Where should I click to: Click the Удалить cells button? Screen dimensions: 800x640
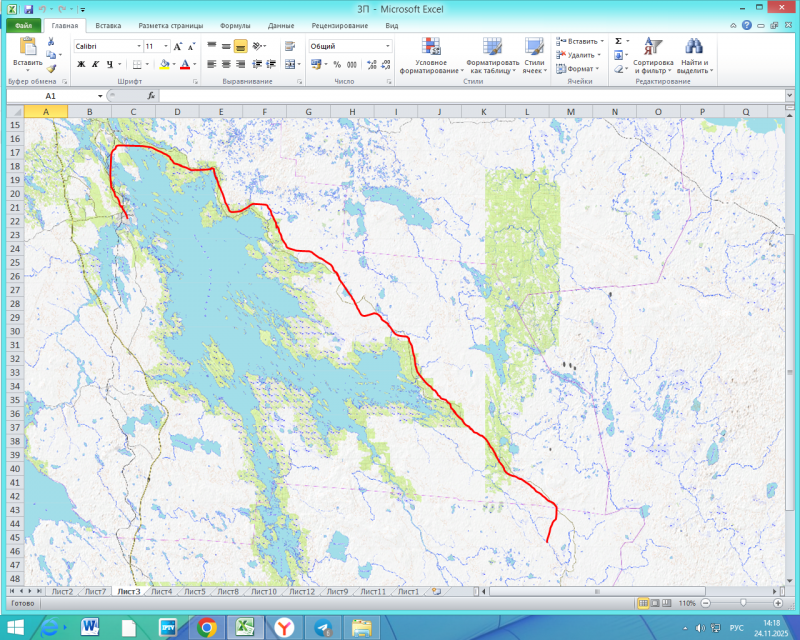[580, 55]
